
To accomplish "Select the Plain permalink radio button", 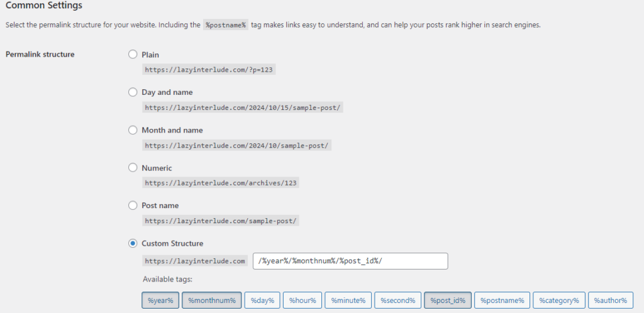I will (x=133, y=55).
